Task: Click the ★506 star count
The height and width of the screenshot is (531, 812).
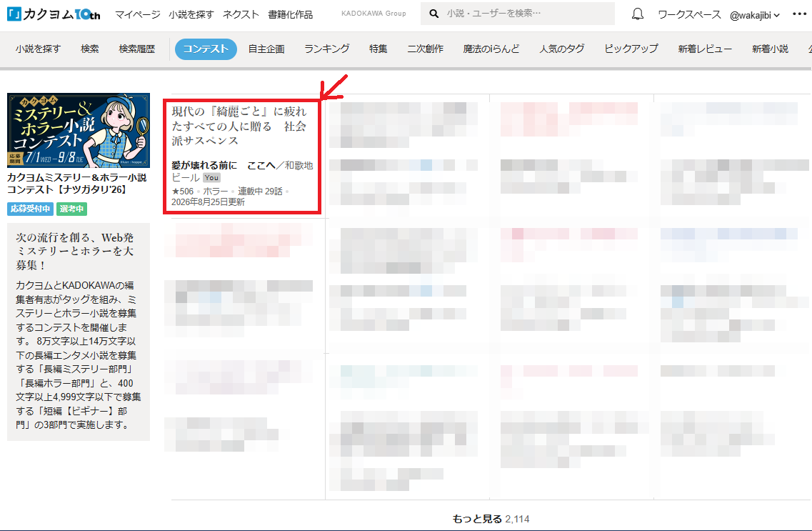Action: [182, 191]
